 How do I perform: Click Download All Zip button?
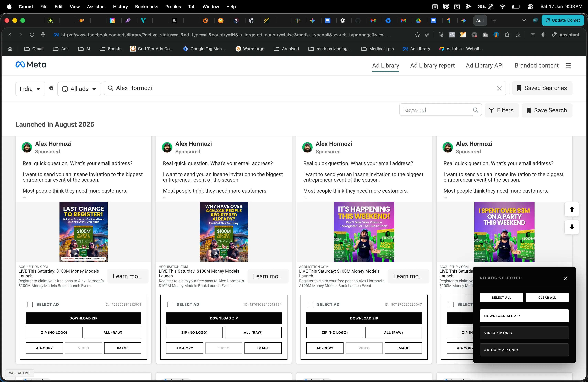[x=524, y=316]
